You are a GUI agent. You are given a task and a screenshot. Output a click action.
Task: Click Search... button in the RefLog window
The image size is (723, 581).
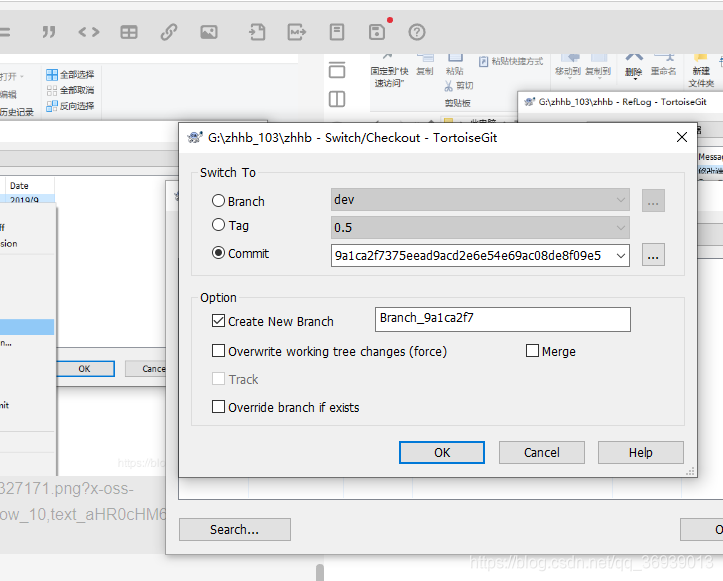pos(235,529)
